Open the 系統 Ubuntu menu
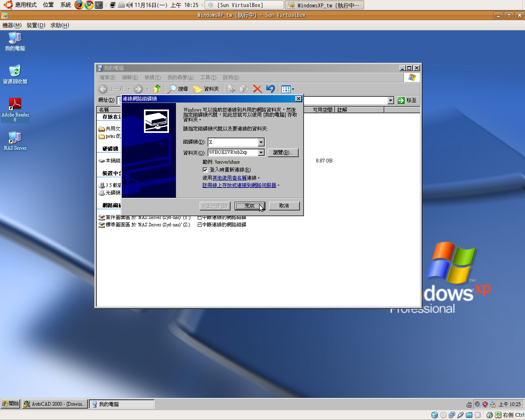 pyautogui.click(x=66, y=5)
